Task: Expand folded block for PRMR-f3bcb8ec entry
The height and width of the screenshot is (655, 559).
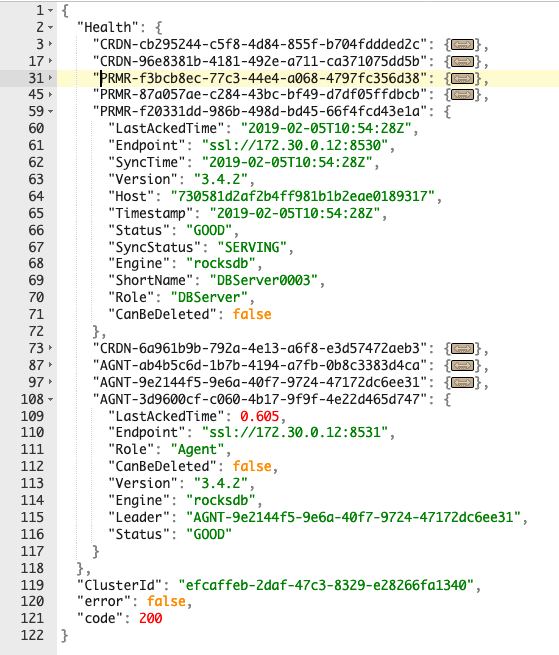Action: (x=462, y=78)
